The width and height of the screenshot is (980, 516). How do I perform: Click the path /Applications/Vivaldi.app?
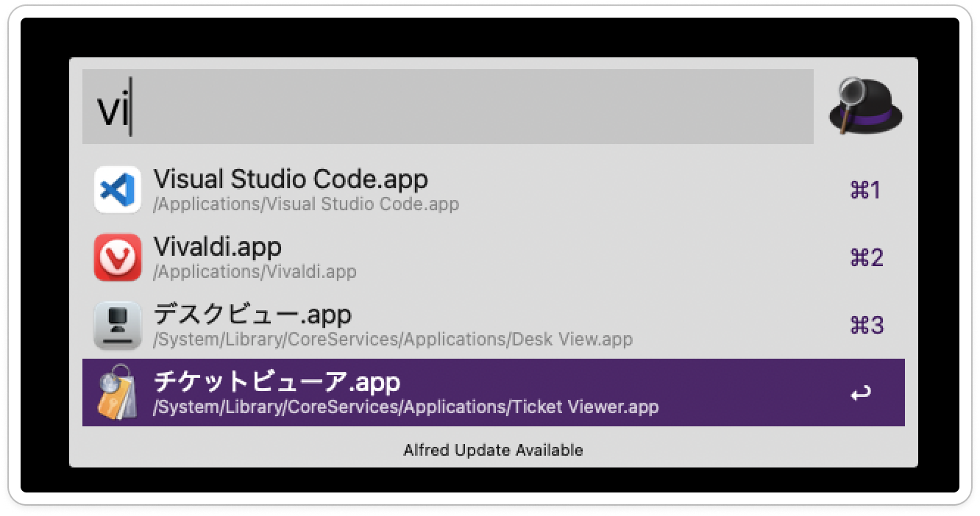pyautogui.click(x=255, y=272)
